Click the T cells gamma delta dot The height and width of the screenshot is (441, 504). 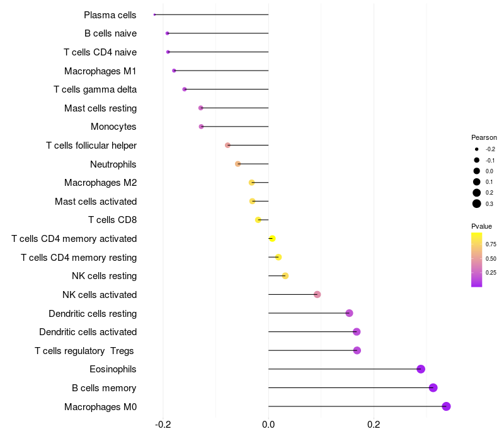pyautogui.click(x=185, y=89)
